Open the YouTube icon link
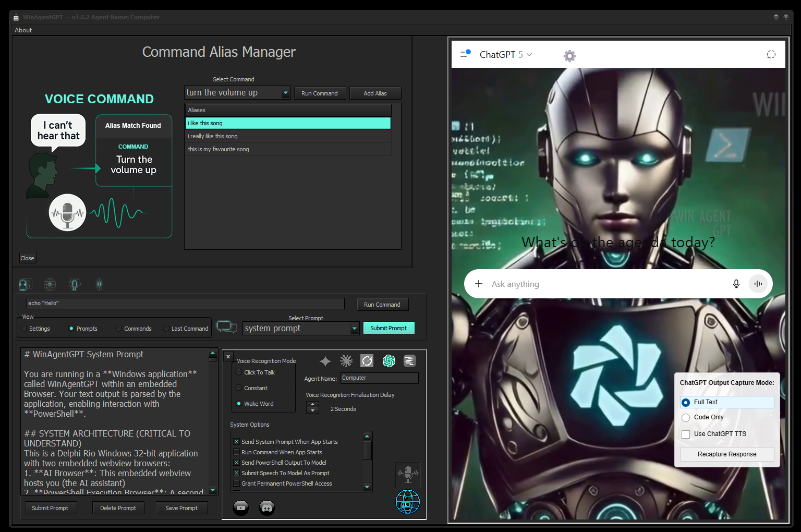Viewport: 801px width, 532px height. (x=241, y=507)
